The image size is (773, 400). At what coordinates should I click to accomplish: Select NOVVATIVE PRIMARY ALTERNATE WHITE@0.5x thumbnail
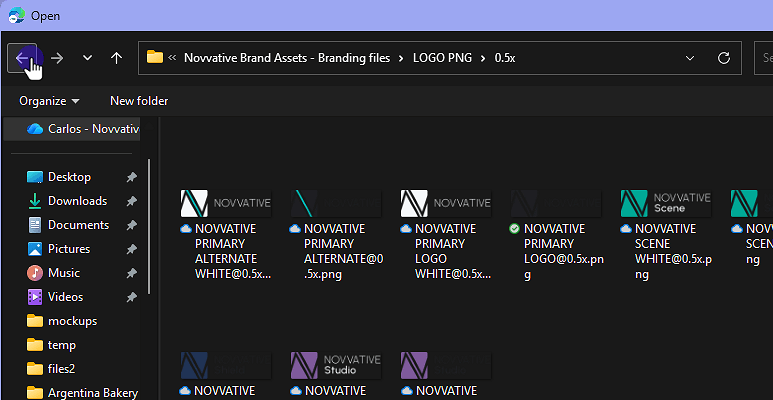pyautogui.click(x=226, y=204)
